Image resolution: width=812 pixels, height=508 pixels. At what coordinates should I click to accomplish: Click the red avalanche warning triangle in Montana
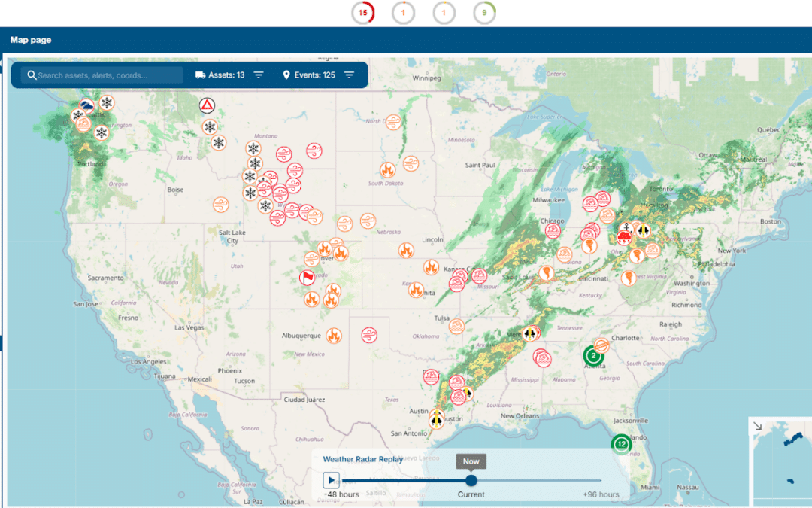point(207,105)
